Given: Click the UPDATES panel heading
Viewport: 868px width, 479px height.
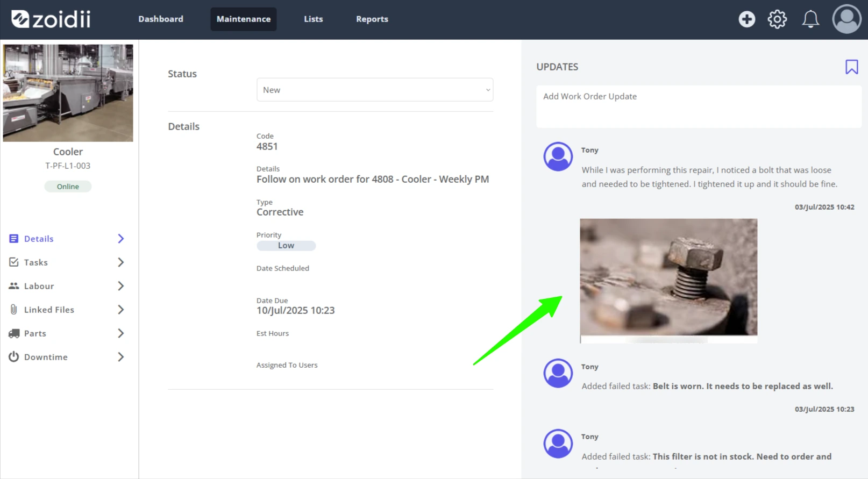Looking at the screenshot, I should (557, 67).
